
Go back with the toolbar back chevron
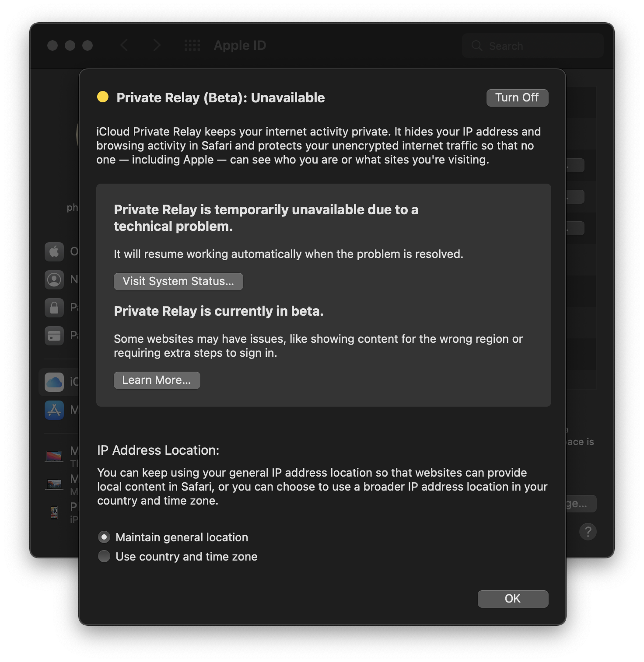pyautogui.click(x=124, y=45)
